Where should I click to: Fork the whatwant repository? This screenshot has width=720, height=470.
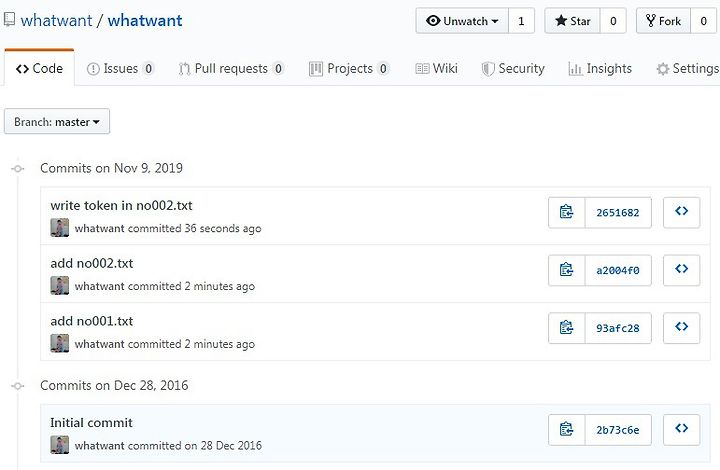click(663, 21)
